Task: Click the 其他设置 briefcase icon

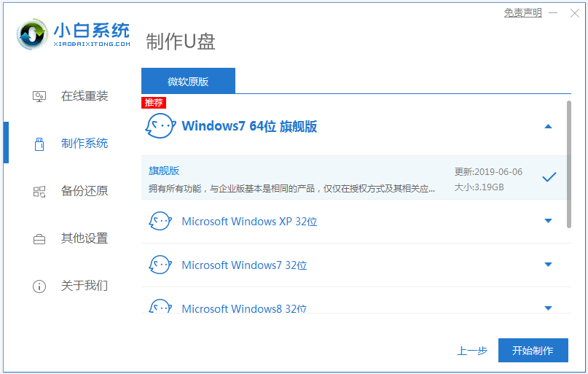Action: point(39,238)
